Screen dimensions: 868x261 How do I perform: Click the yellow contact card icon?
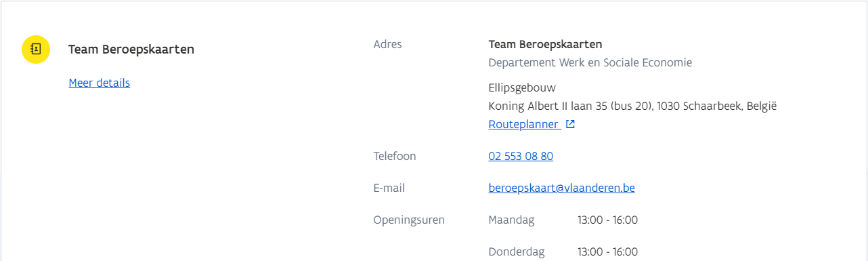click(x=36, y=49)
